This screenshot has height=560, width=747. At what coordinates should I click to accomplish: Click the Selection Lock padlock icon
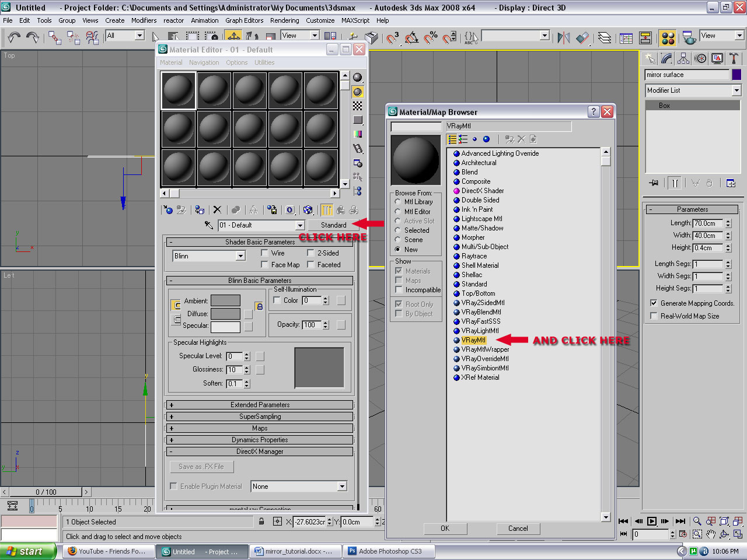point(261,521)
